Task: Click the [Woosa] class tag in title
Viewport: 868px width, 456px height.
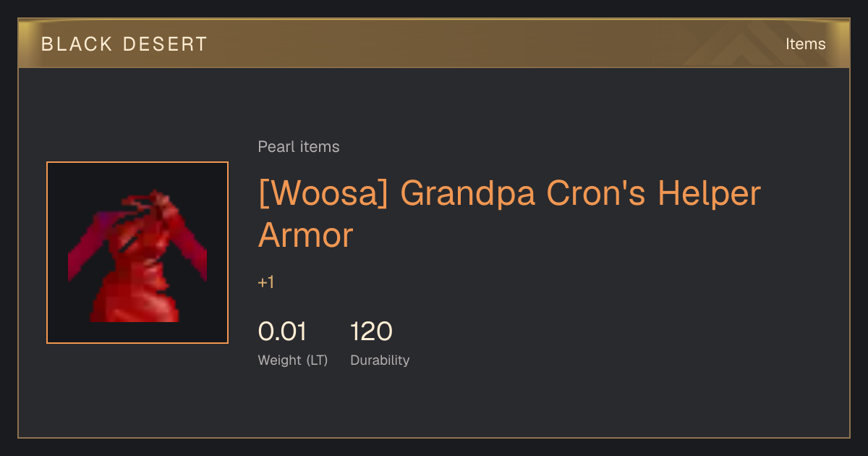Action: tap(323, 194)
